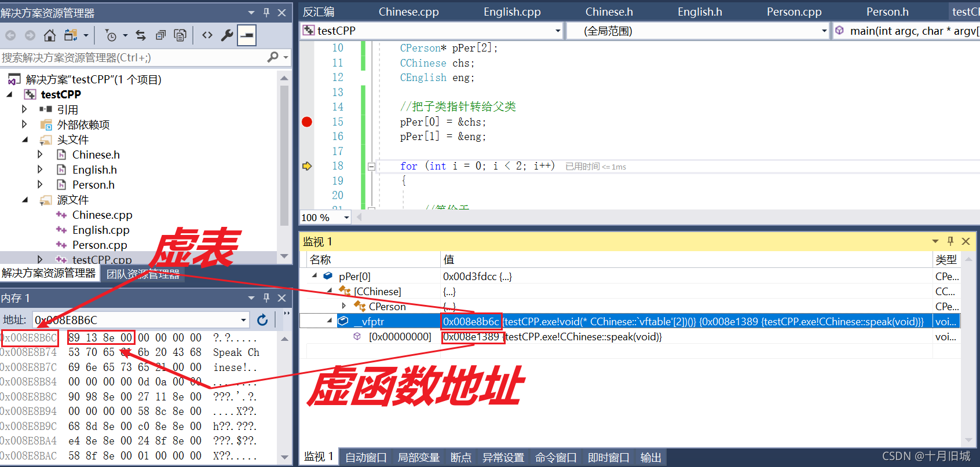Open Chinese.cpp in the solution tree
The image size is (980, 467).
click(102, 215)
